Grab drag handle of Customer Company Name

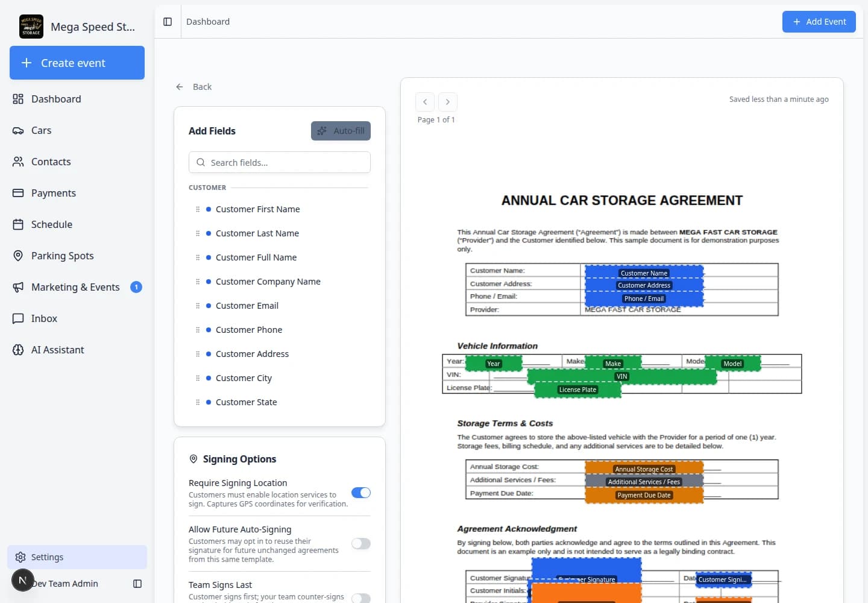198,282
